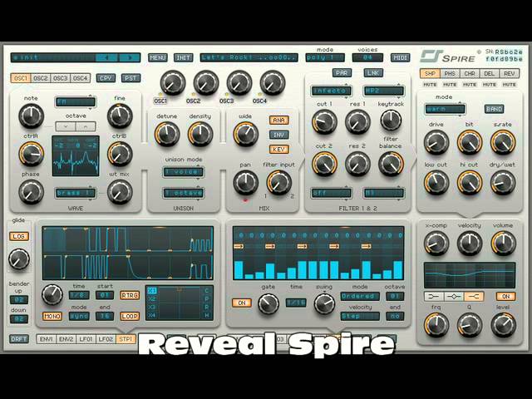Select the high-shelf EQ shape icon
The height and width of the screenshot is (399, 532).
pos(474,297)
